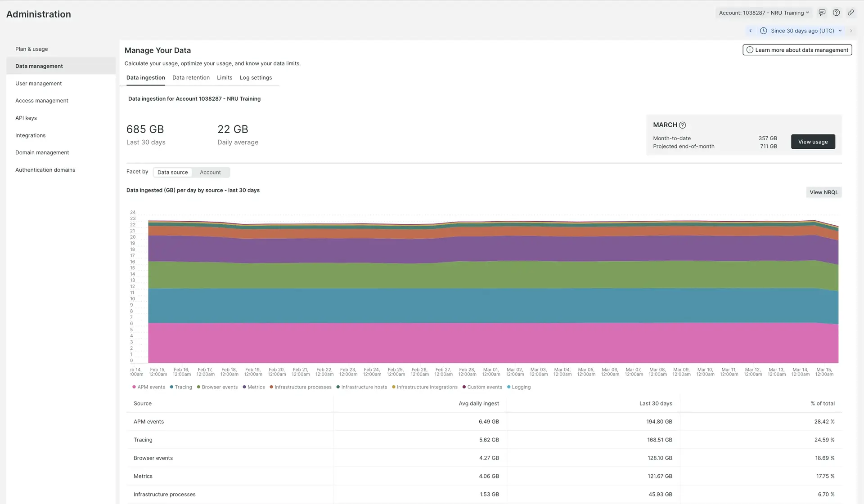Select Data source facet option
The image size is (864, 504).
pos(172,172)
